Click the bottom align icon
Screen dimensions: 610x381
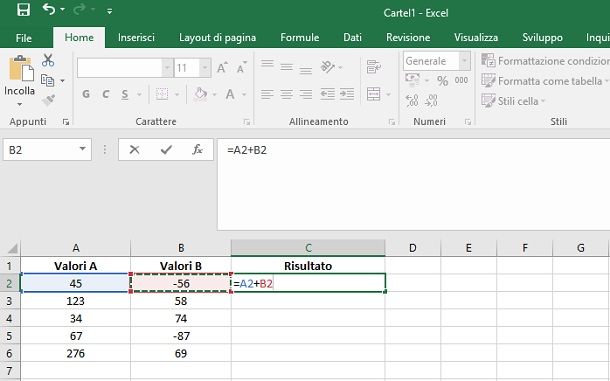[x=306, y=70]
